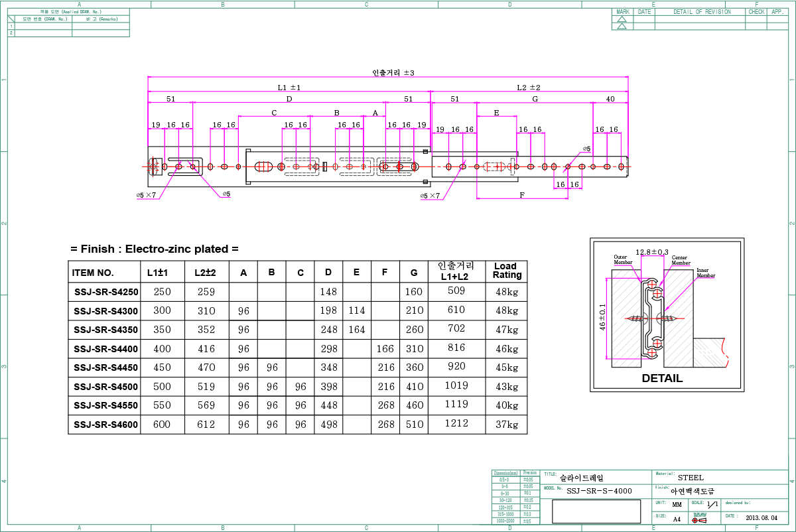Click the E value 114
Viewport: 796px width, 532px height.
pyautogui.click(x=357, y=310)
